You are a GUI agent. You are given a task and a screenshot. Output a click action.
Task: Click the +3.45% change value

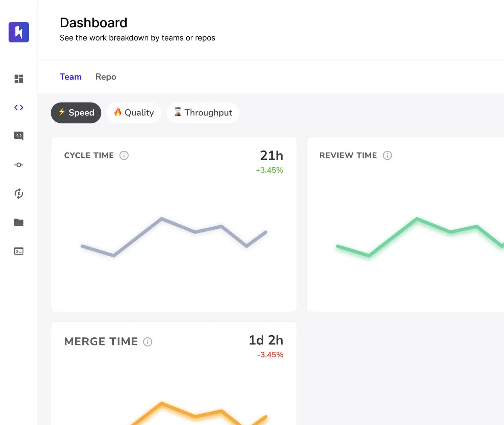[269, 170]
